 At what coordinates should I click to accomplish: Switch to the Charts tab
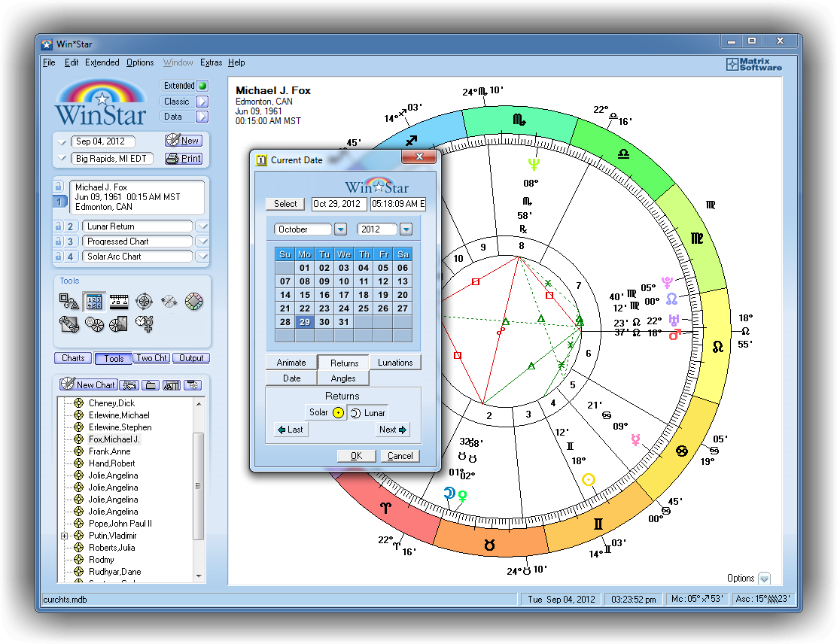tap(73, 358)
